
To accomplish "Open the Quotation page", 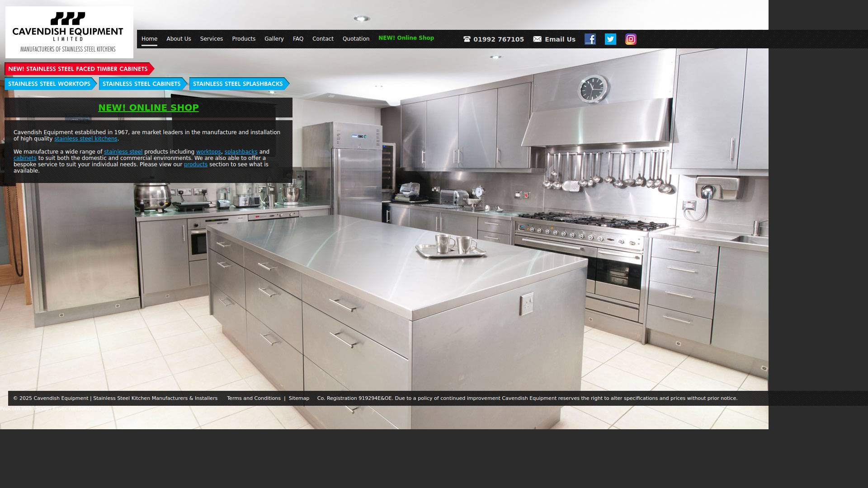I will tap(356, 39).
